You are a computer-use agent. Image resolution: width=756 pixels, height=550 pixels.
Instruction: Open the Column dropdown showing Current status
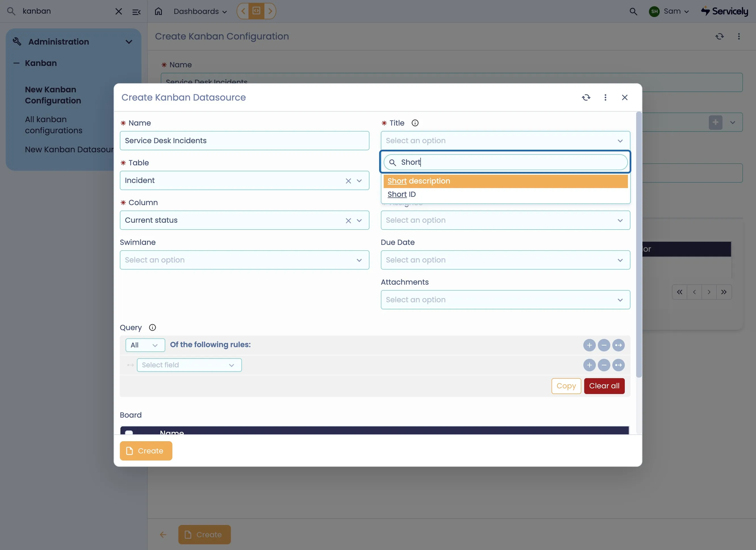tap(244, 220)
